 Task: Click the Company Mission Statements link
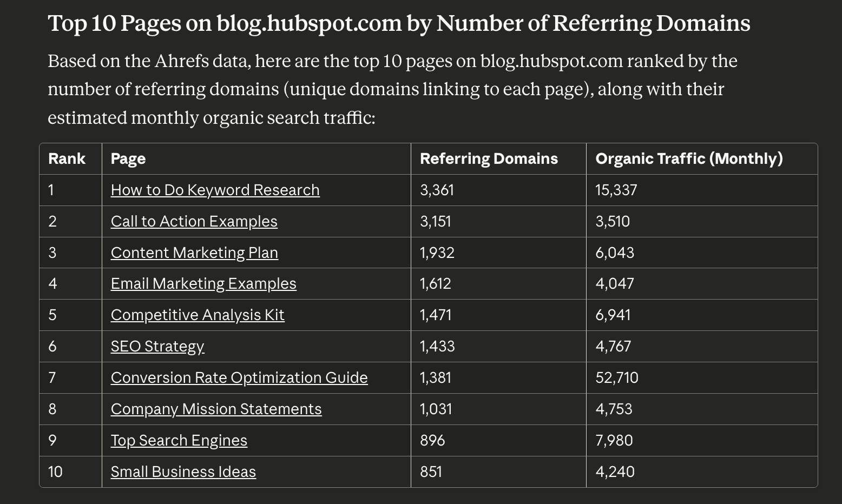216,409
